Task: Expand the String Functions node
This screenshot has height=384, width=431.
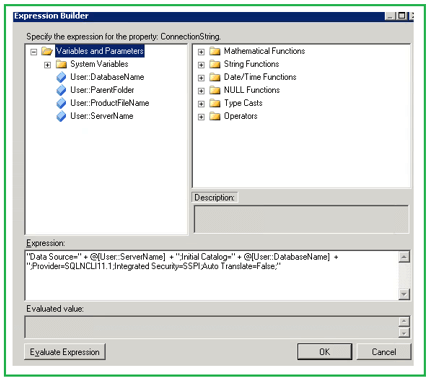Action: coord(201,65)
